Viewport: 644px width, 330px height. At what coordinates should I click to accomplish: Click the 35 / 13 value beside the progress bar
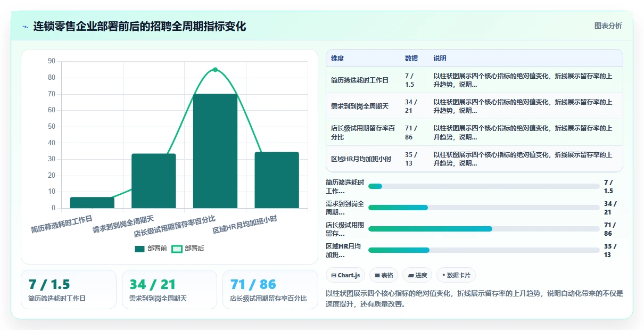[610, 250]
